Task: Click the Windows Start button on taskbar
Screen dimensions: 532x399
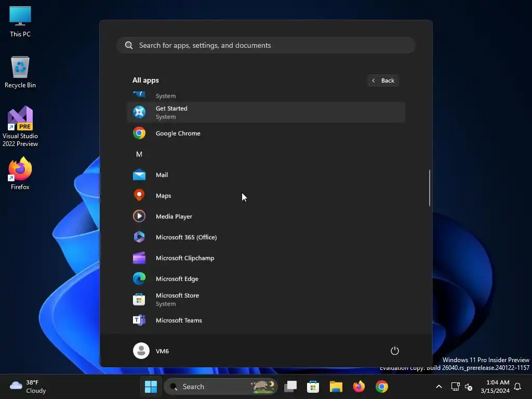Action: [151, 387]
